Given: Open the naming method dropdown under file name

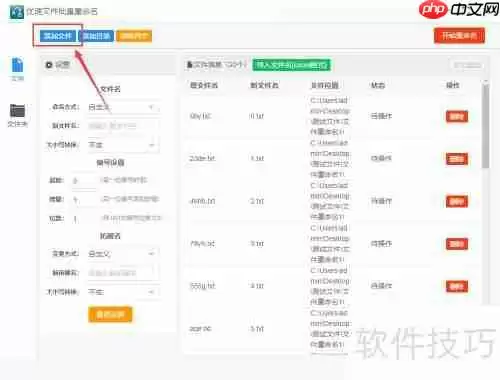Looking at the screenshot, I should [123, 107].
